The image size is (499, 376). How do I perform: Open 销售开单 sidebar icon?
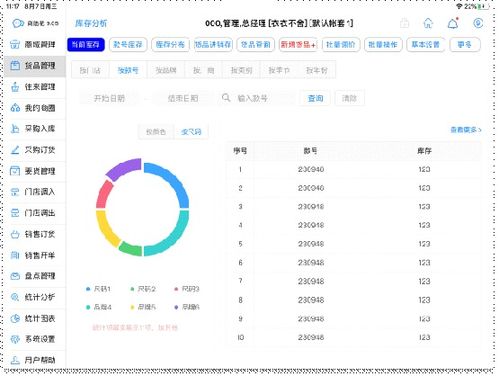point(15,255)
